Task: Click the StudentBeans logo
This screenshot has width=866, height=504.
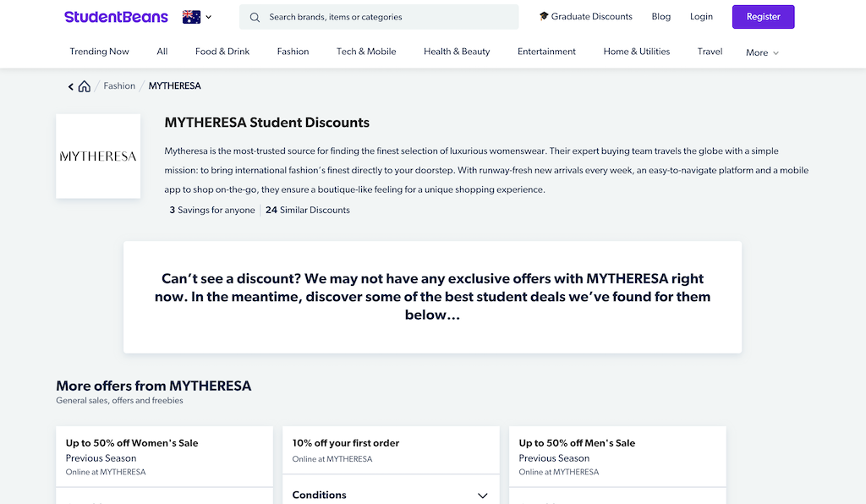Action: [x=116, y=16]
